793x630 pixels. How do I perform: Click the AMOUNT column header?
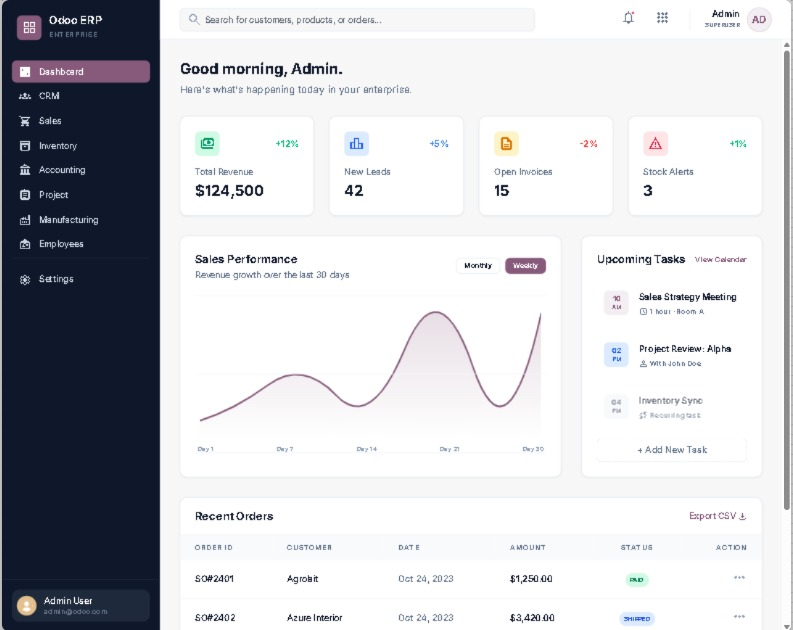527,547
